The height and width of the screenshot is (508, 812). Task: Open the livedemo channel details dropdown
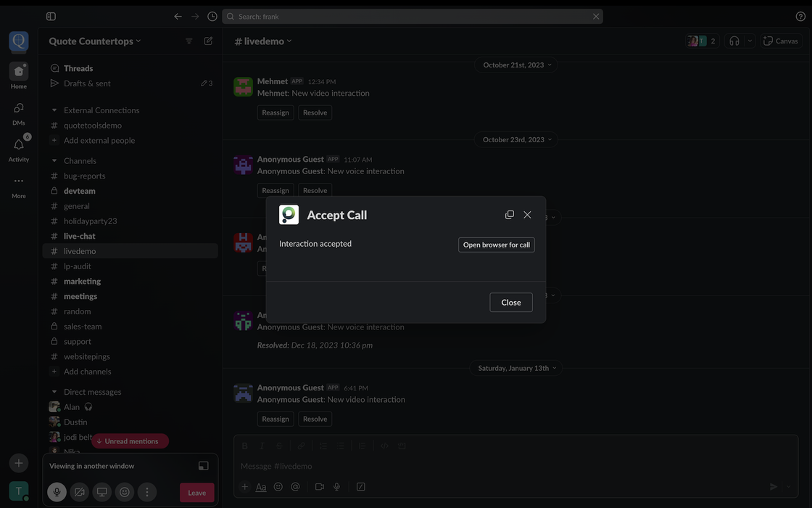point(263,41)
